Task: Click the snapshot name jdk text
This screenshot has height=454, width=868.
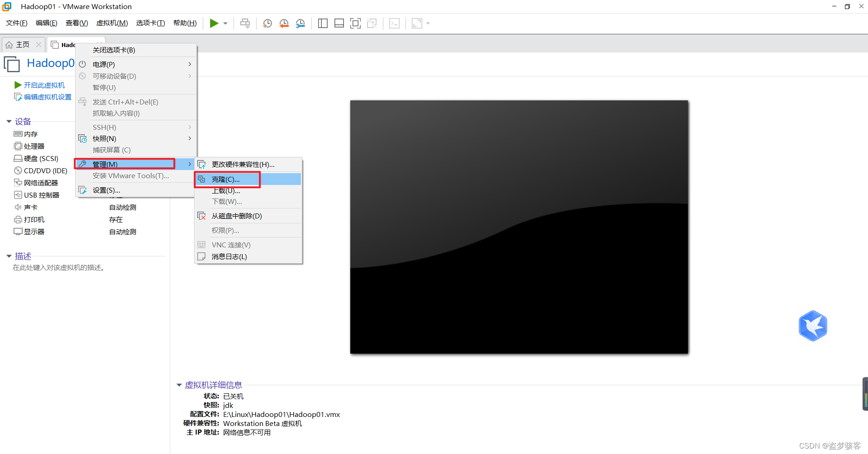Action: [228, 405]
